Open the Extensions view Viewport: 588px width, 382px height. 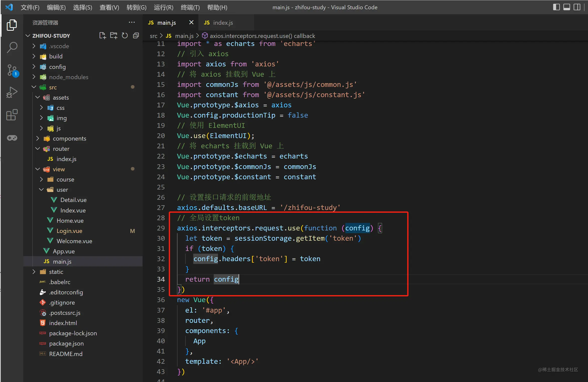pyautogui.click(x=12, y=115)
